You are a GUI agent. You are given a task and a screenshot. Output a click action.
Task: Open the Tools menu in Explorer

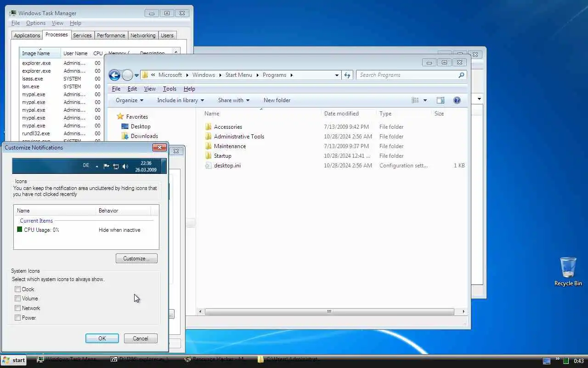[x=170, y=89]
